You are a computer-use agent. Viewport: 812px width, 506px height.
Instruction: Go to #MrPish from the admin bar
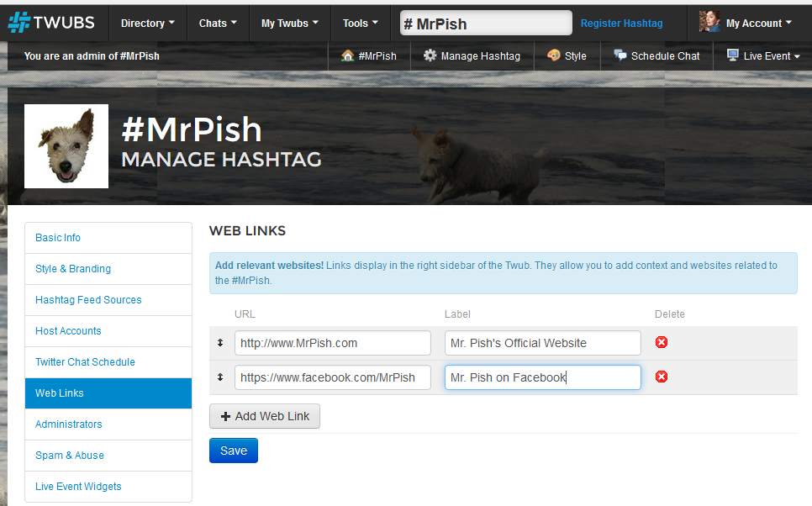(369, 56)
